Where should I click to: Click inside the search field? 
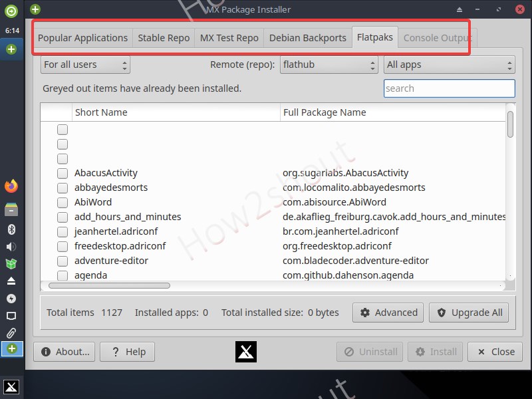point(449,88)
